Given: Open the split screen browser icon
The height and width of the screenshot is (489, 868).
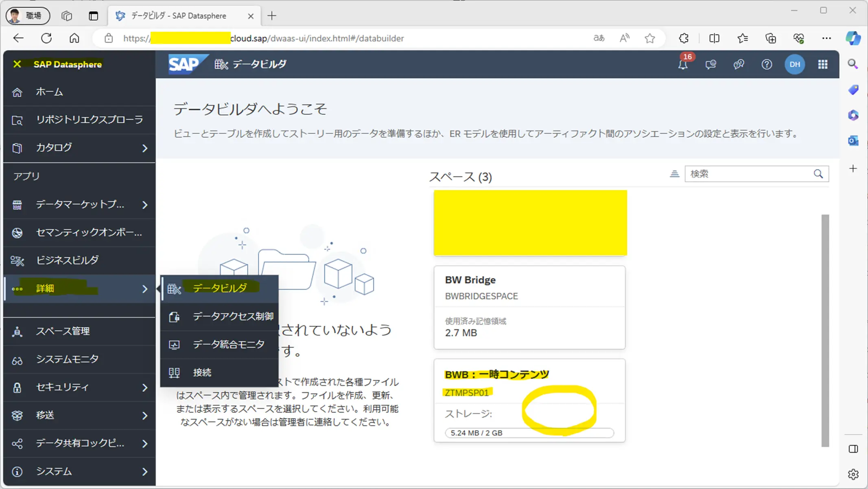Looking at the screenshot, I should (714, 38).
